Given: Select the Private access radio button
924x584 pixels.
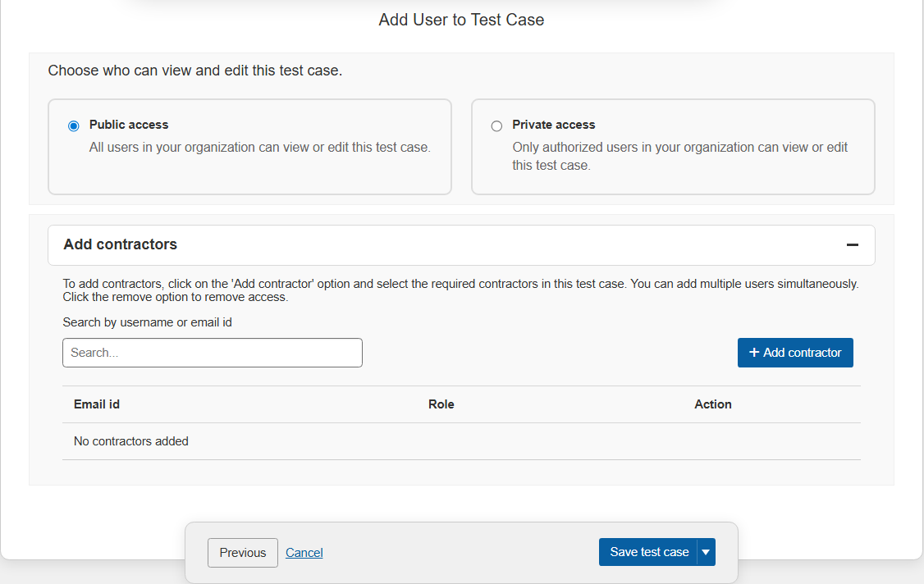Looking at the screenshot, I should point(496,125).
